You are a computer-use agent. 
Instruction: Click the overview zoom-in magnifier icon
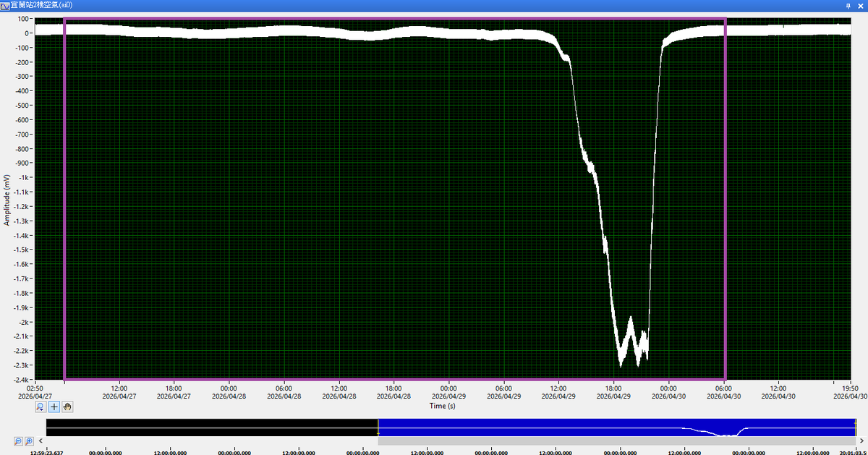point(29,441)
